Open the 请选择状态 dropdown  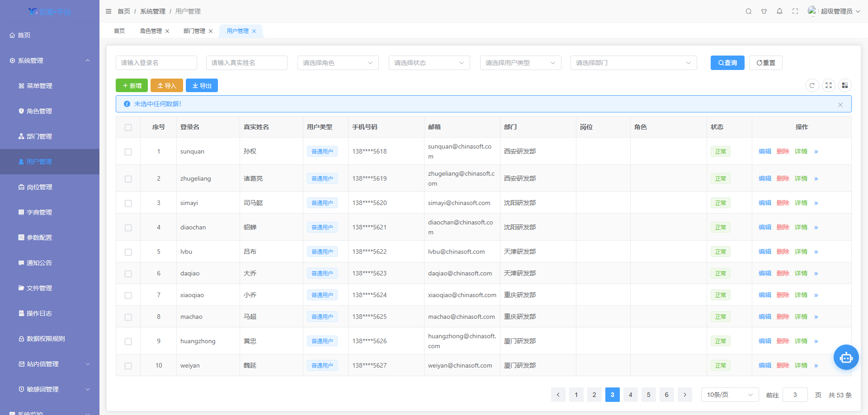click(429, 63)
